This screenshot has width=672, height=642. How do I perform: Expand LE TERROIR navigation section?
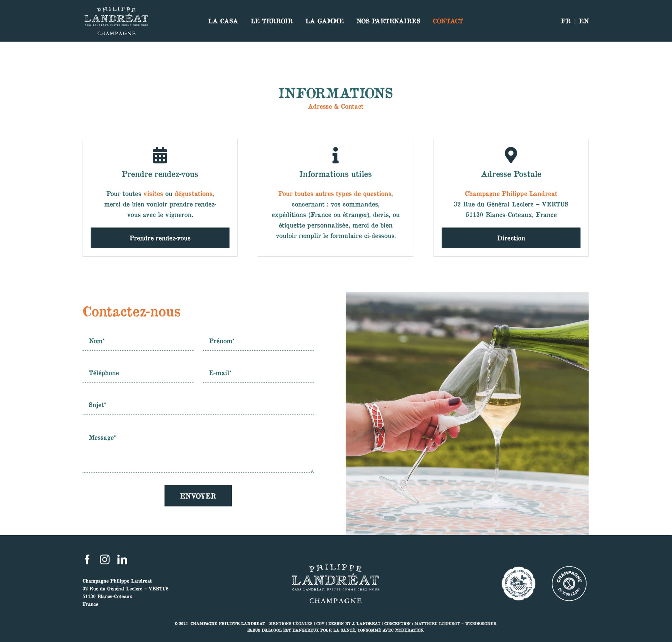271,21
